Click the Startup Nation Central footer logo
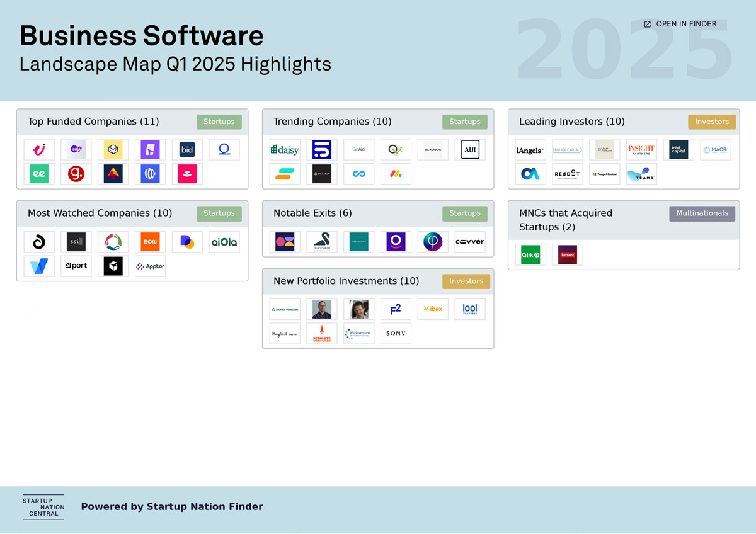This screenshot has height=534, width=756. (43, 507)
